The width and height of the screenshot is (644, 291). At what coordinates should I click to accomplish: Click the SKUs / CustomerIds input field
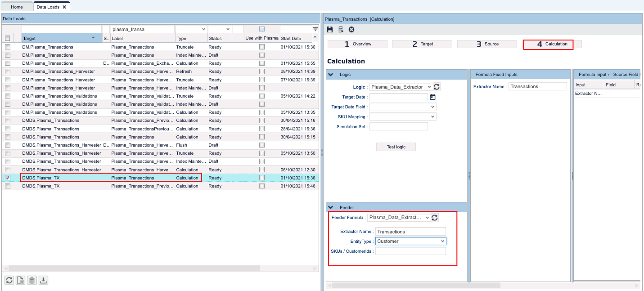(410, 251)
